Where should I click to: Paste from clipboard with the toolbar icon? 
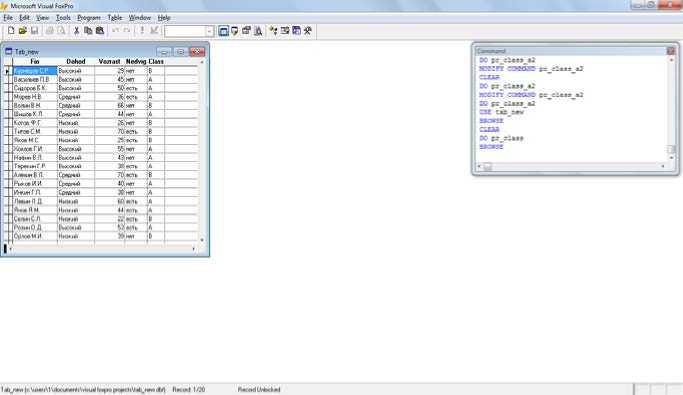(100, 30)
